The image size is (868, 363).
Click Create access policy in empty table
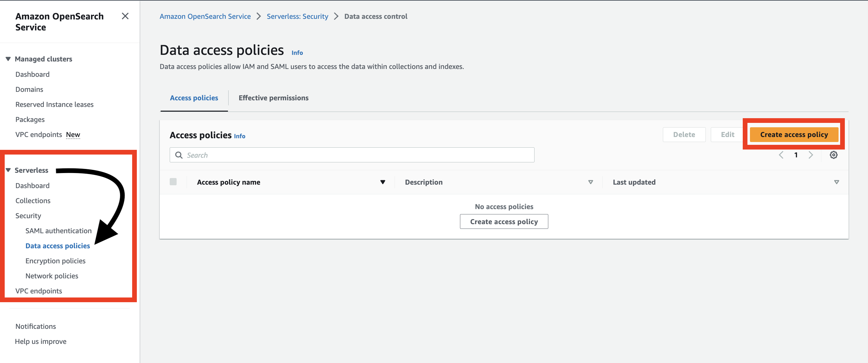tap(504, 222)
